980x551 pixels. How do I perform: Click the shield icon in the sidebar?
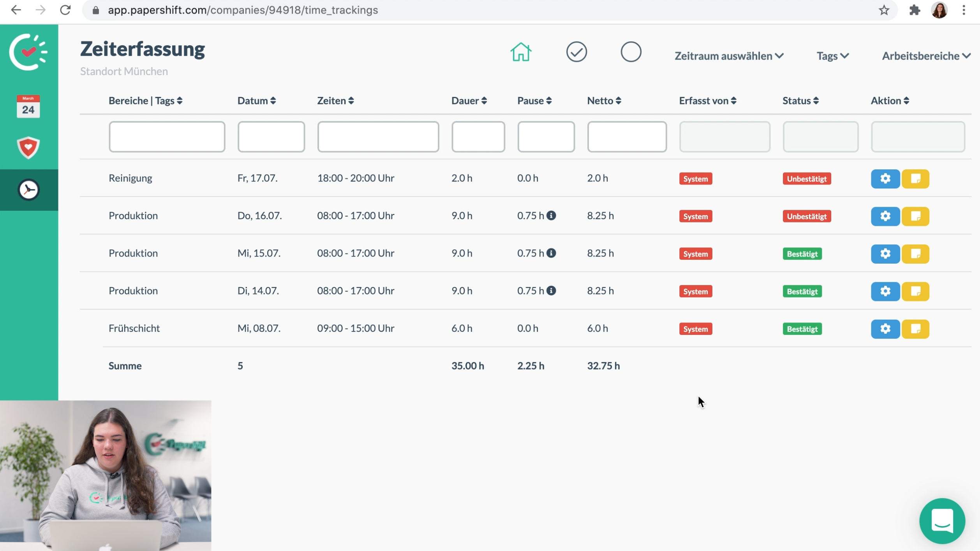(28, 148)
